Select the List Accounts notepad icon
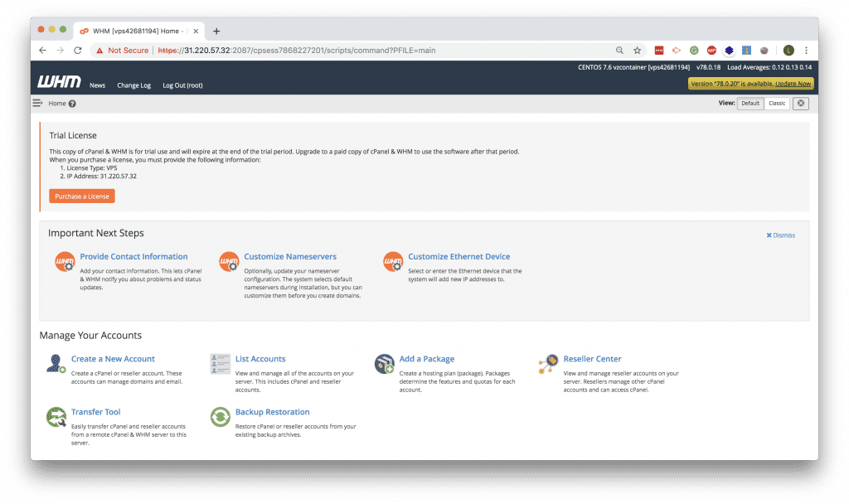849x504 pixels. point(220,364)
